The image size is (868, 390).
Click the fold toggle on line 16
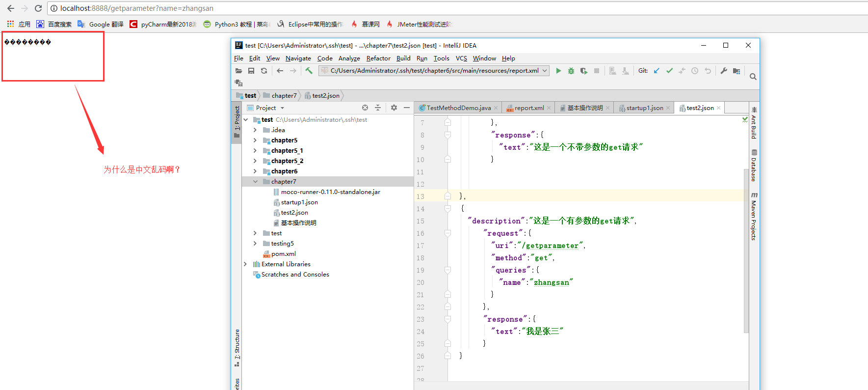(x=447, y=233)
